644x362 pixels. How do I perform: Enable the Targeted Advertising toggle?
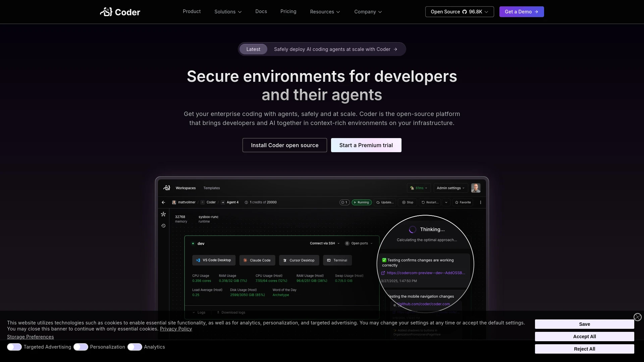(14, 347)
